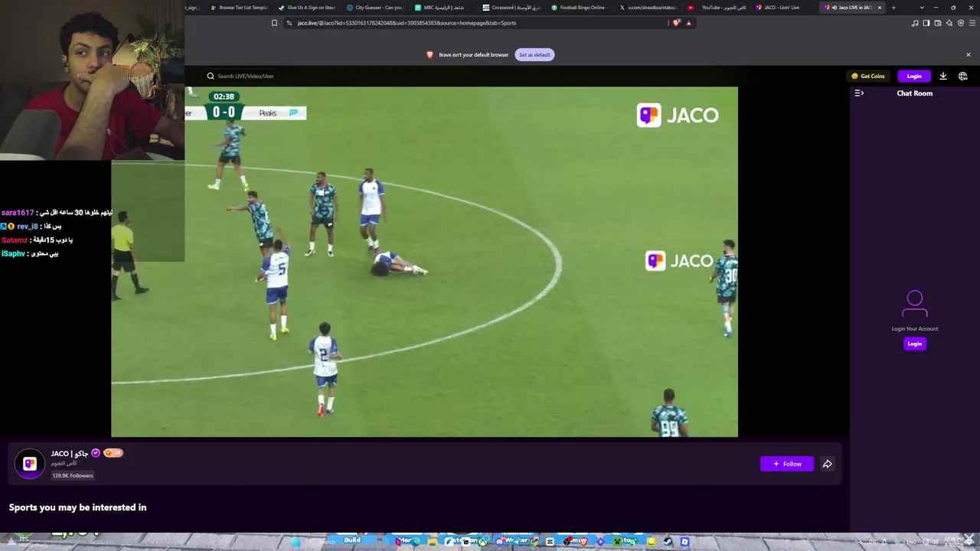Screen dimensions: 980x551
Task: Open the Brave Wallet icon
Action: point(937,23)
